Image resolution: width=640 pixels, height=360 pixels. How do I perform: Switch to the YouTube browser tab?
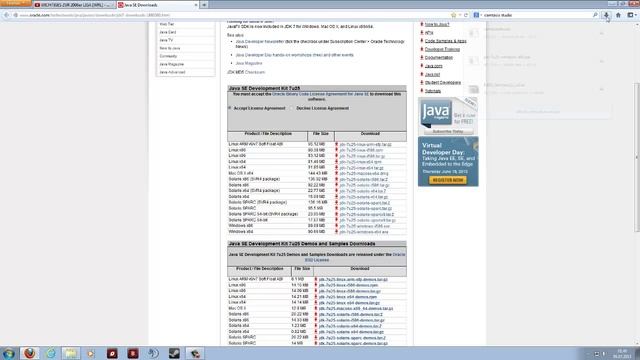coord(73,5)
